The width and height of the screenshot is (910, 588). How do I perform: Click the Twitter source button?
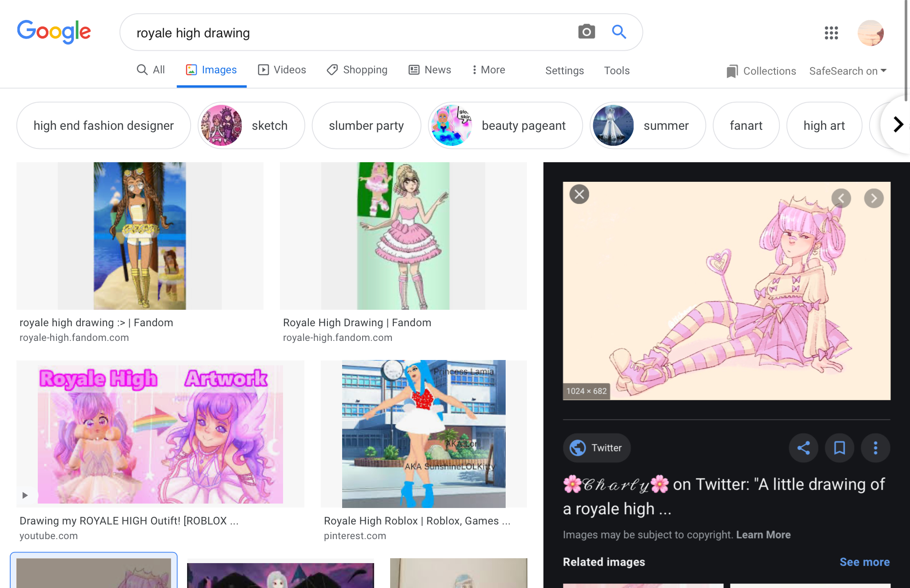(596, 448)
